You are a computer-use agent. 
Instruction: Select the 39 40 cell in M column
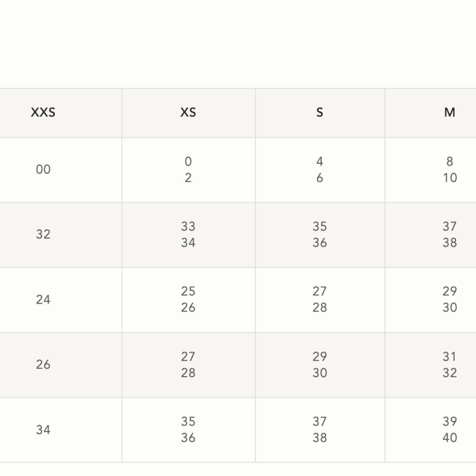pos(449,430)
